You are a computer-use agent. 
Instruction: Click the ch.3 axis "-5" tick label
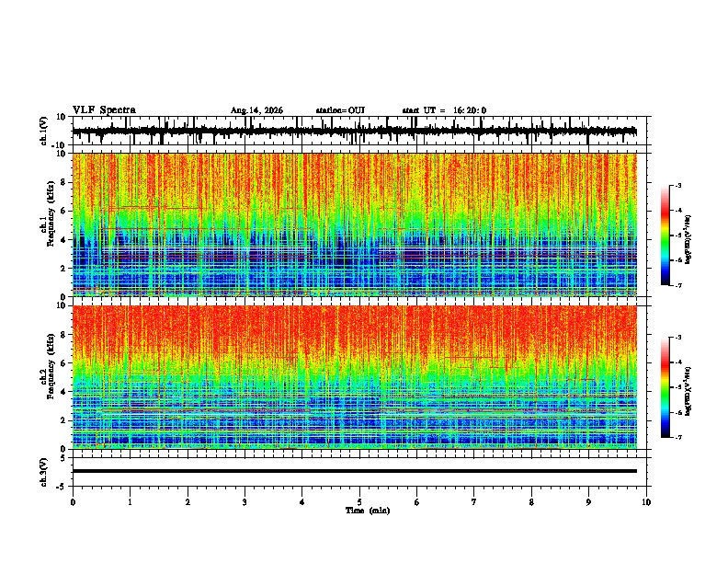tap(62, 487)
